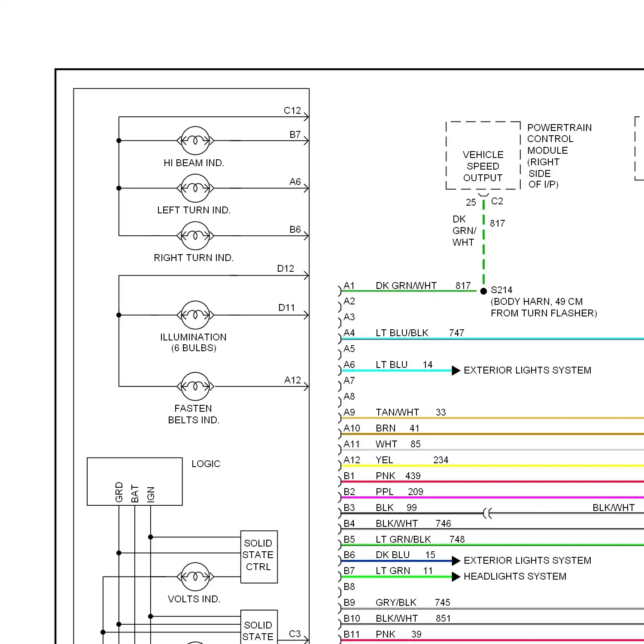Click the DK GRN/WHT 817 label on the A1 wire
The image size is (644, 644).
(x=423, y=286)
